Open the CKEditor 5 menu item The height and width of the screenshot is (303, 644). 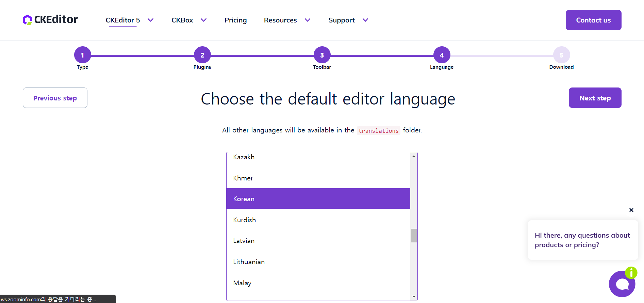tap(123, 20)
